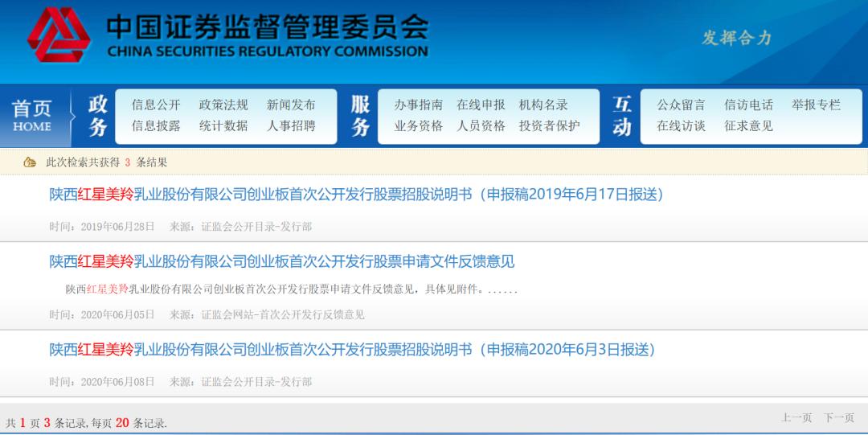The image size is (868, 435).
Task: Click the records summary 每页 20 条记录
Action: point(129,423)
